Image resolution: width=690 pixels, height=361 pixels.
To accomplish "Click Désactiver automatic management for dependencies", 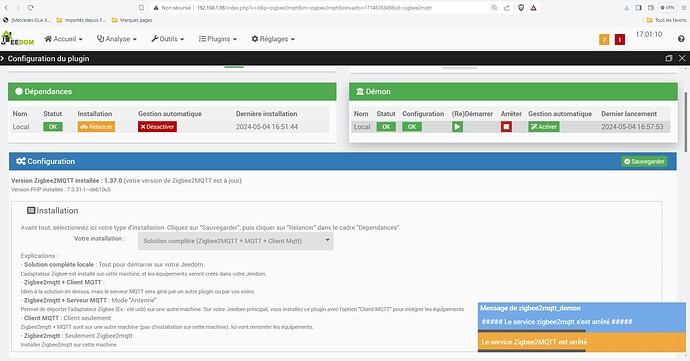I will pos(157,127).
